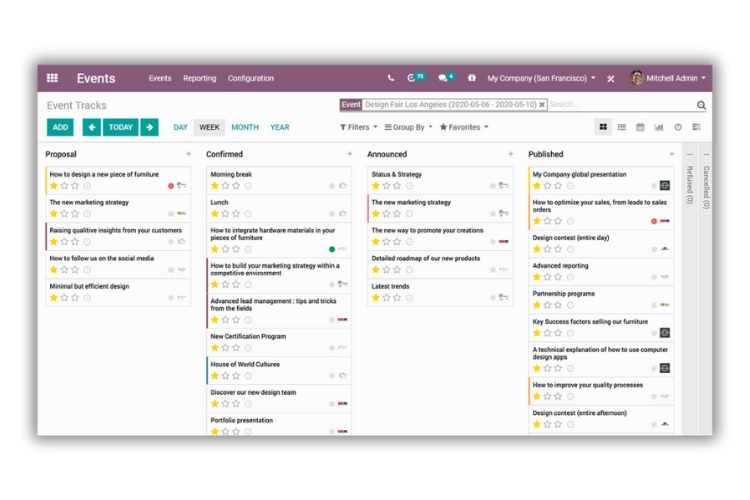Click the ADD button
Image resolution: width=750 pixels, height=500 pixels.
[x=60, y=127]
